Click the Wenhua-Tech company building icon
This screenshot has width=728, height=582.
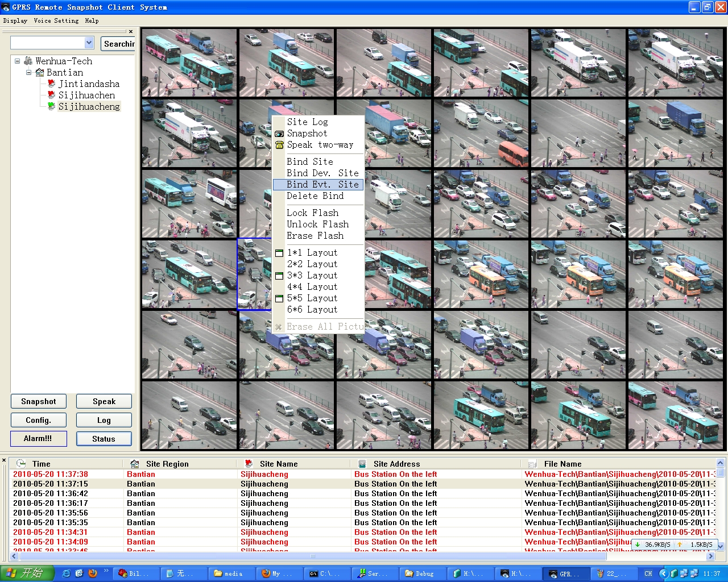click(28, 61)
